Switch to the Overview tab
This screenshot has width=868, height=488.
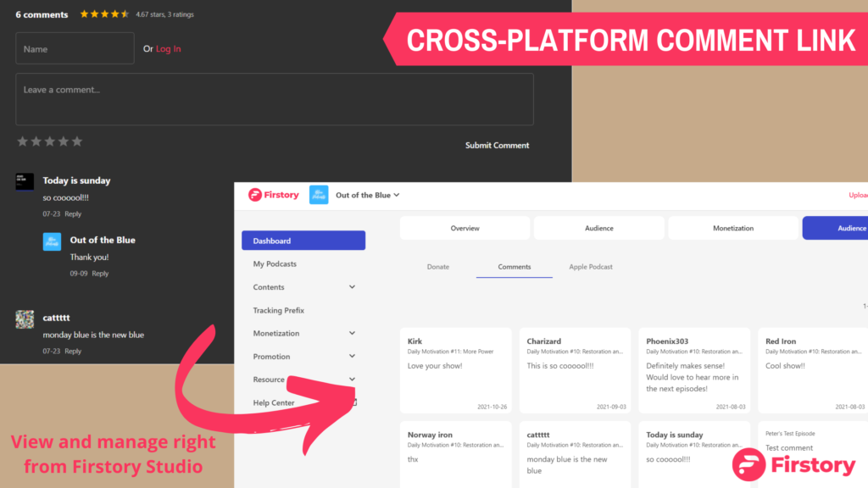tap(465, 228)
